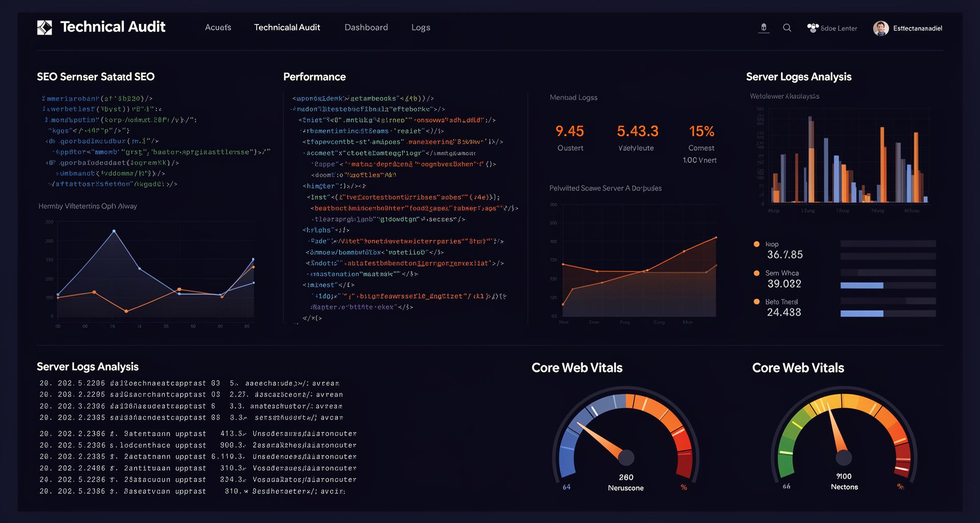The height and width of the screenshot is (523, 980).
Task: Click the left Core Web Vitals gauge needle
Action: 602,440
